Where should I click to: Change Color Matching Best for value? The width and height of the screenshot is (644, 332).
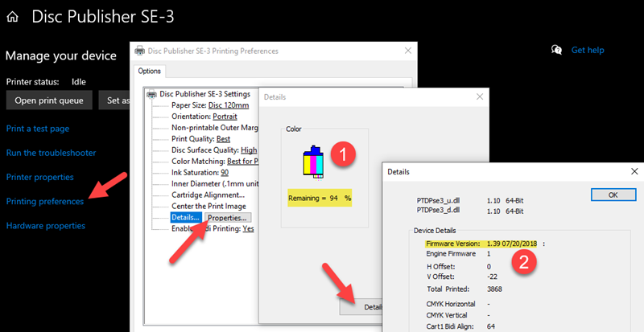pos(243,162)
